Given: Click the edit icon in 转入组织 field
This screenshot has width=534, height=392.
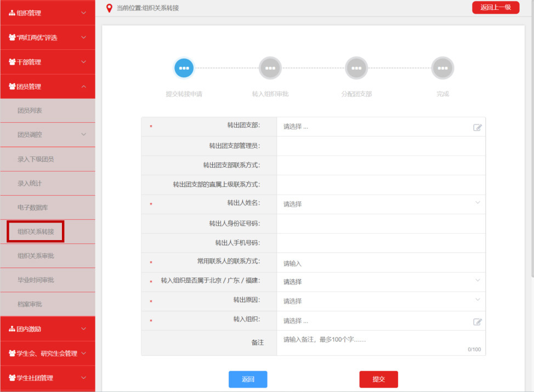Looking at the screenshot, I should tap(477, 322).
